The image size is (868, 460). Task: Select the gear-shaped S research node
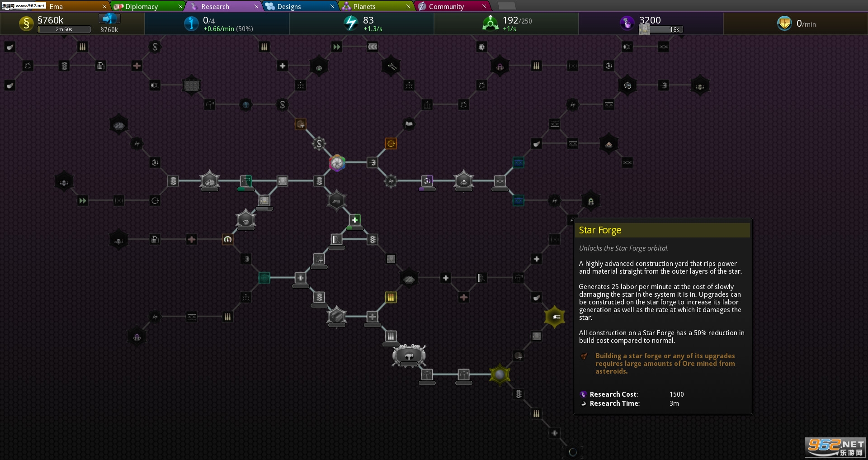click(319, 144)
